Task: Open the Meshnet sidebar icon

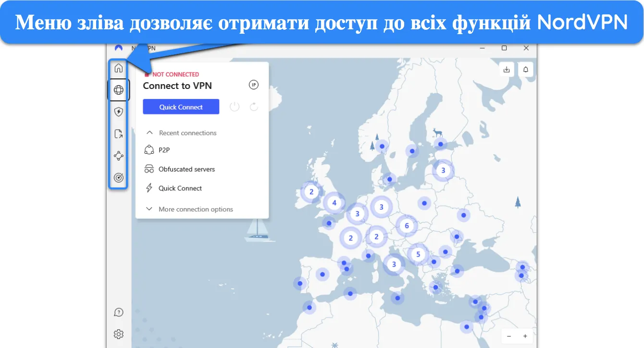Action: pyautogui.click(x=118, y=156)
